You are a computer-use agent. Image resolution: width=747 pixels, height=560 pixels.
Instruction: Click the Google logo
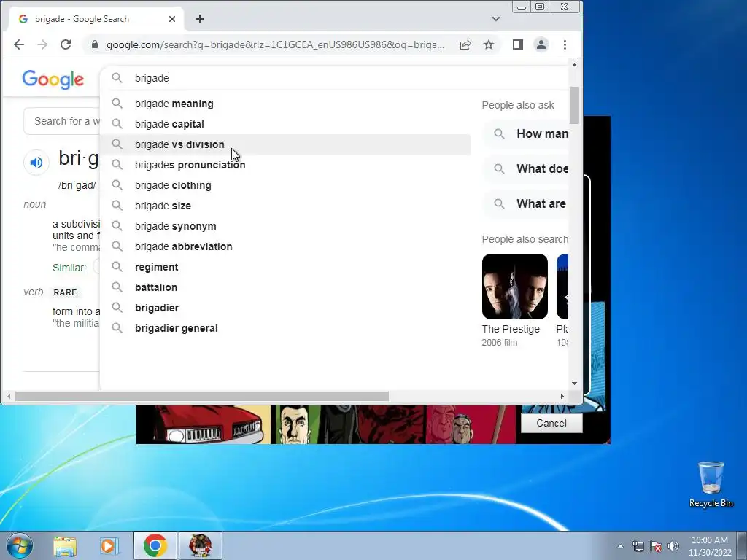tap(53, 79)
